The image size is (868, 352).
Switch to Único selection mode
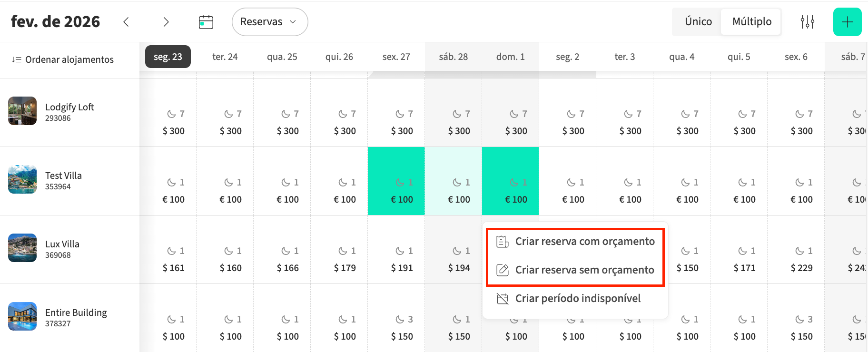click(698, 22)
